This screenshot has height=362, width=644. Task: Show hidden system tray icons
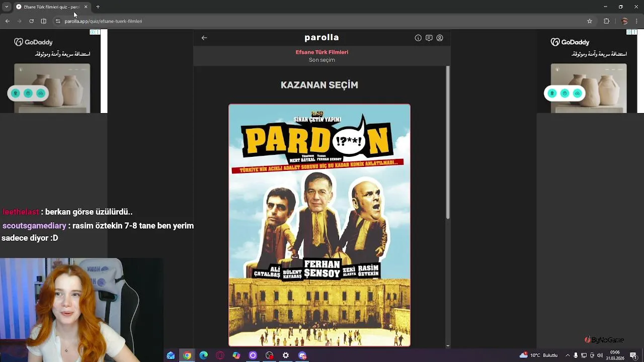pyautogui.click(x=568, y=355)
